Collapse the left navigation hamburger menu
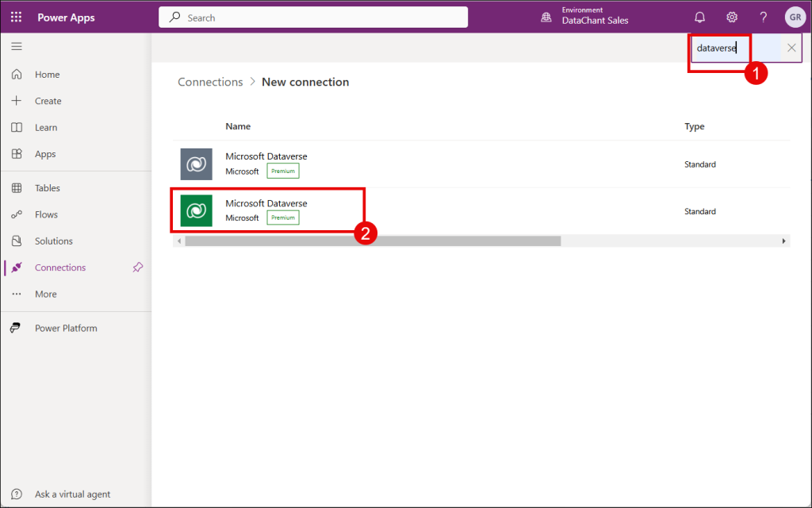The height and width of the screenshot is (508, 812). (16, 47)
